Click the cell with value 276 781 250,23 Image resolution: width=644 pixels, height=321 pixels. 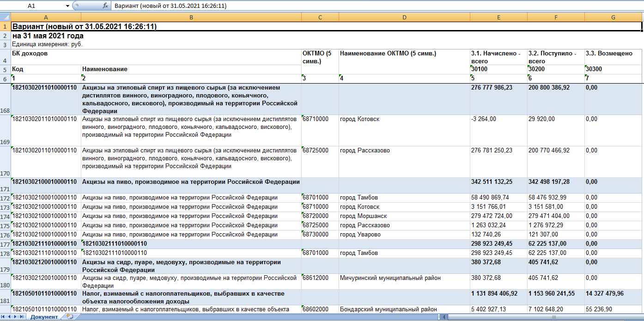(x=499, y=162)
